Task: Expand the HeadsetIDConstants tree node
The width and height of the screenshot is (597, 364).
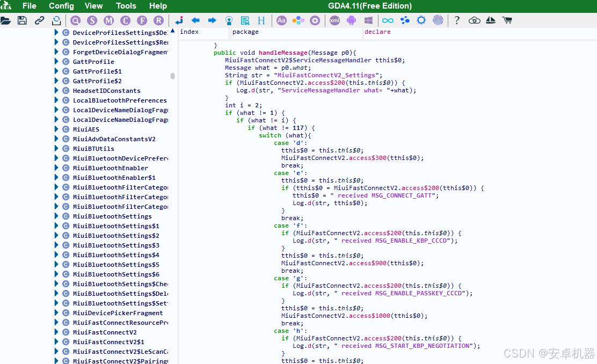Action: pyautogui.click(x=56, y=90)
